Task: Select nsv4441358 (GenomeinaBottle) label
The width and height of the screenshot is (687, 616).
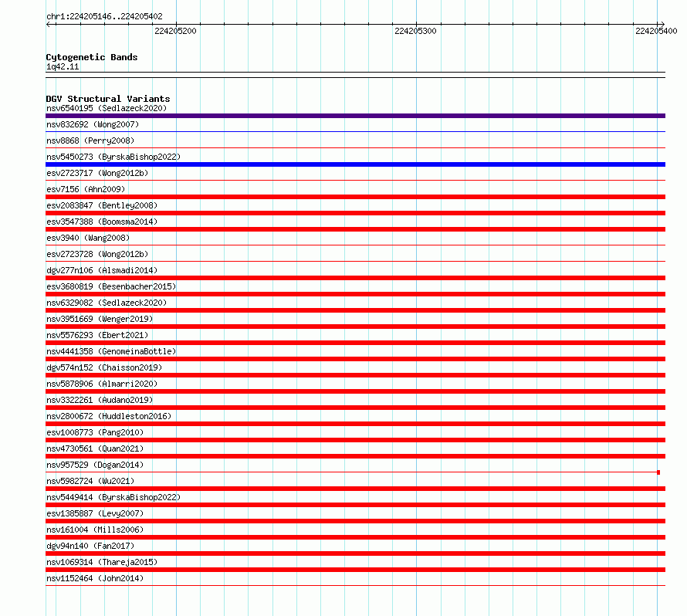Action: (111, 351)
